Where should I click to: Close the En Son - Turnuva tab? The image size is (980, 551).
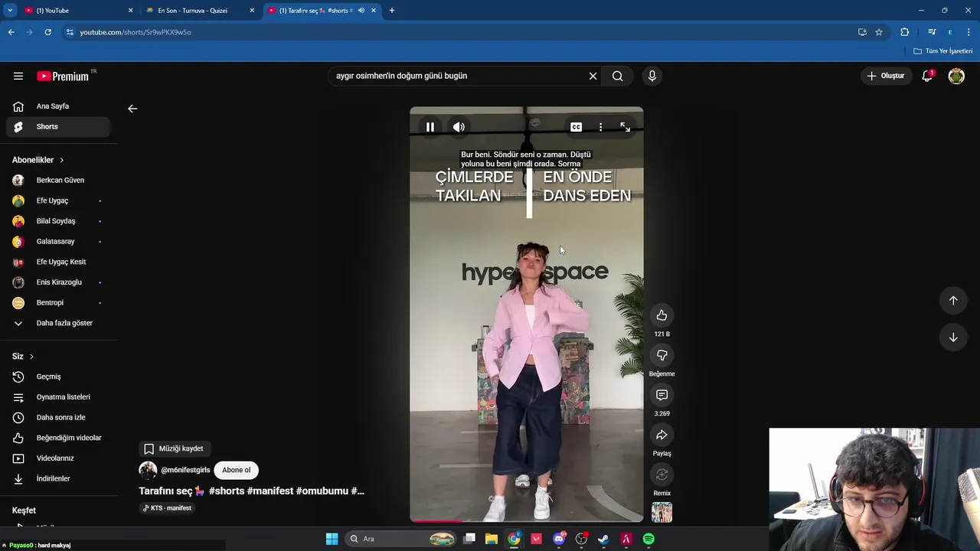click(252, 11)
